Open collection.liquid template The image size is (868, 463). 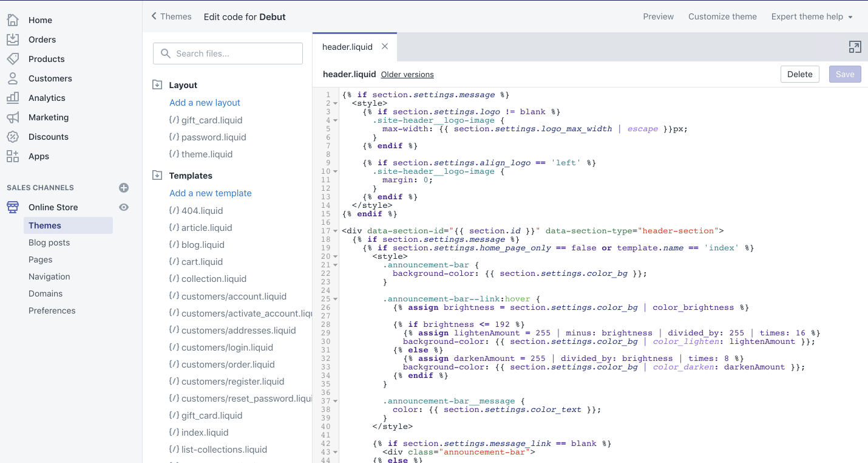[214, 279]
